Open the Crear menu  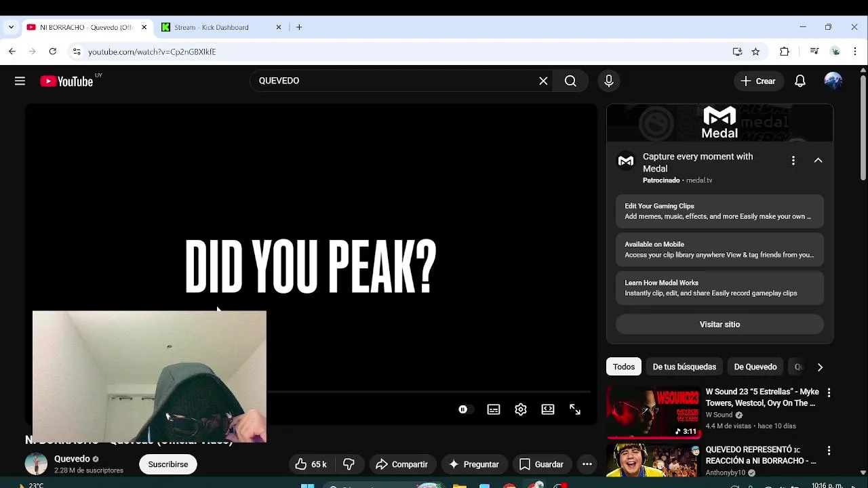click(758, 81)
